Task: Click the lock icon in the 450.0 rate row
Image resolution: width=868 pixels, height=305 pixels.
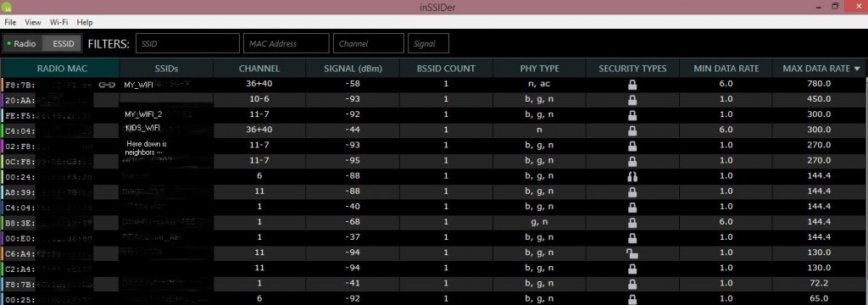Action: click(632, 100)
